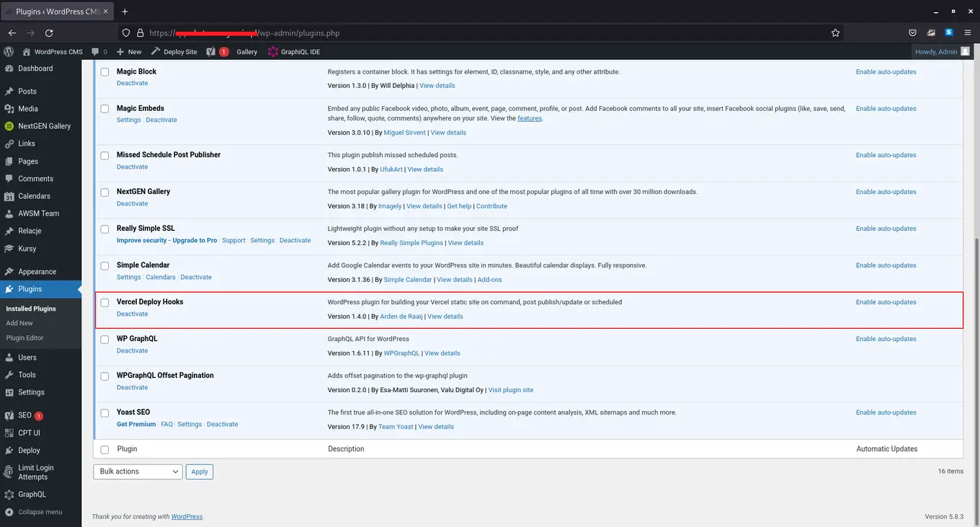The height and width of the screenshot is (527, 980).
Task: Tick the checkbox next to Yoast SEO
Action: (104, 412)
